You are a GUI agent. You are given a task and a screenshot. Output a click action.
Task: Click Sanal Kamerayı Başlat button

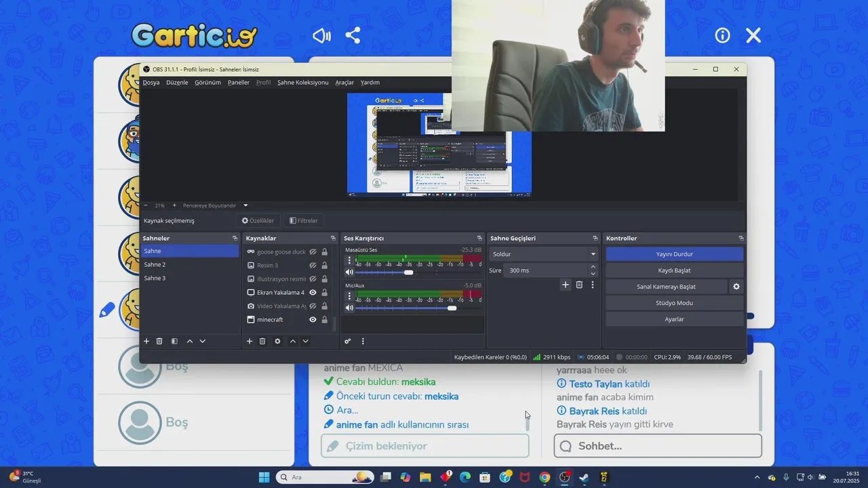pos(666,287)
